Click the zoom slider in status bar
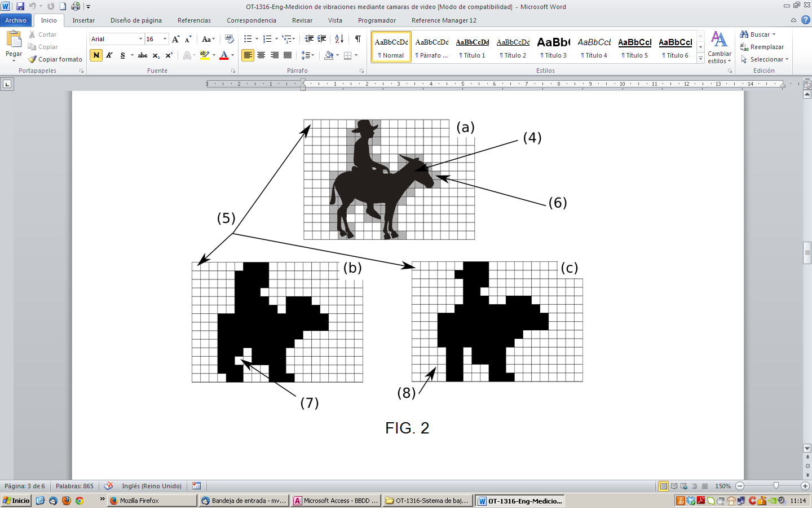Viewport: 812px width, 508px height. (x=776, y=486)
